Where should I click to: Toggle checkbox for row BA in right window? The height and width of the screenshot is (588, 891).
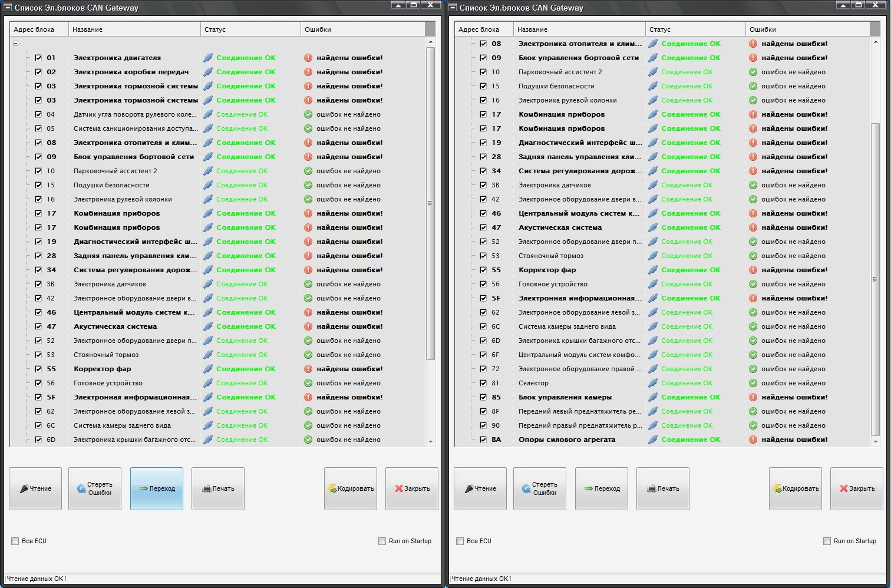click(x=483, y=440)
